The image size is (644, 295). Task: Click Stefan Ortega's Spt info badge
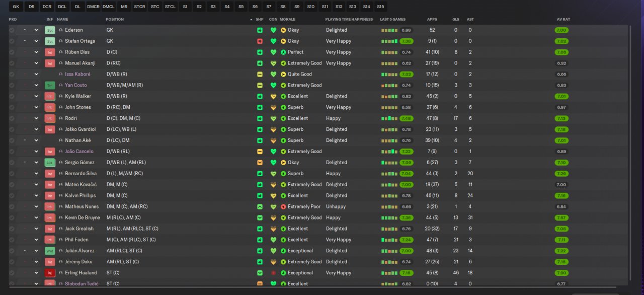(50, 41)
